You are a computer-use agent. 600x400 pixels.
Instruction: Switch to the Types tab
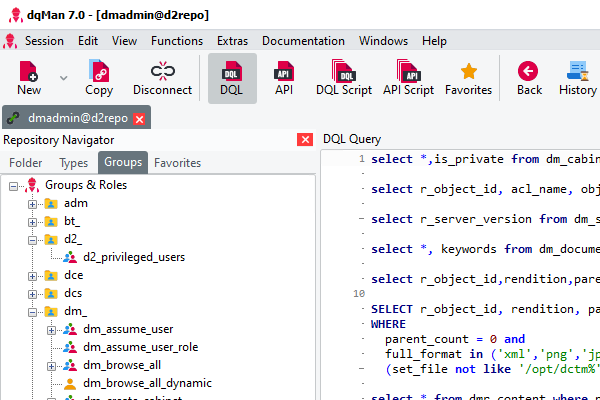73,163
